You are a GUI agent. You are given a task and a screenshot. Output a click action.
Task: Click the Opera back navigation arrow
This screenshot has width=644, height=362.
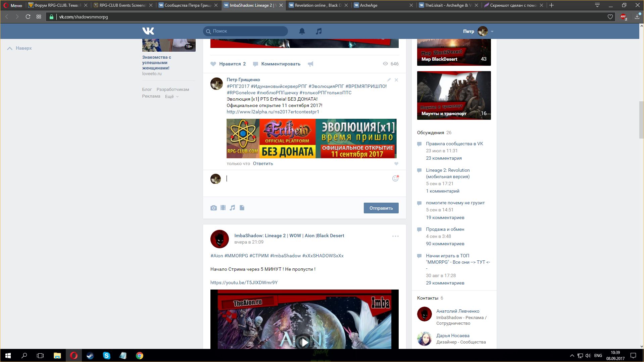pos(7,17)
